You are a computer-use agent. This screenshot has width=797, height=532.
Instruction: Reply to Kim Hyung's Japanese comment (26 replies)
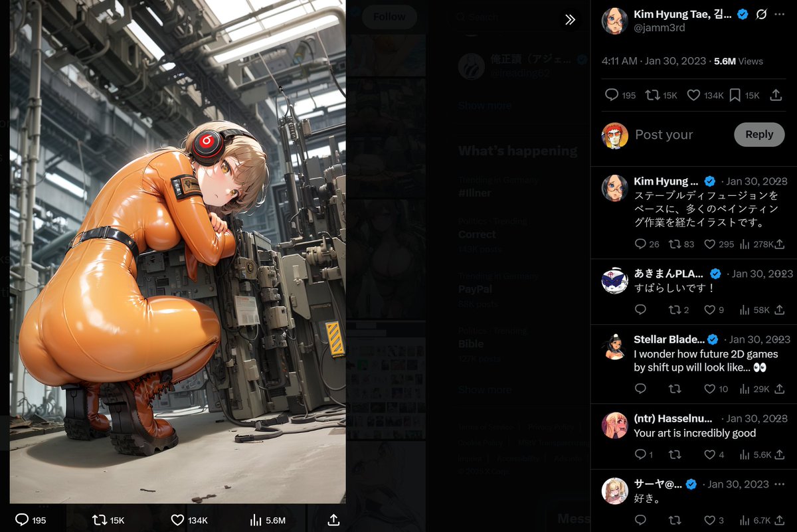pyautogui.click(x=647, y=244)
